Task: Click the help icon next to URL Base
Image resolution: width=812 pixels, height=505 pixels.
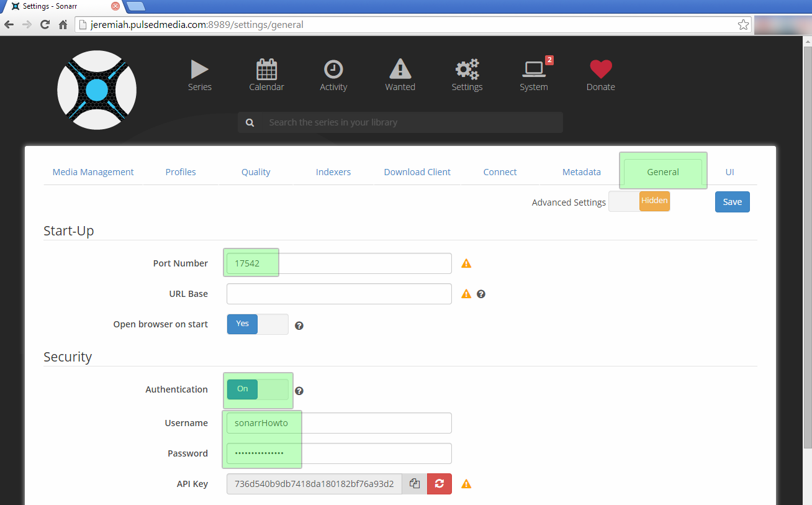Action: (x=481, y=294)
